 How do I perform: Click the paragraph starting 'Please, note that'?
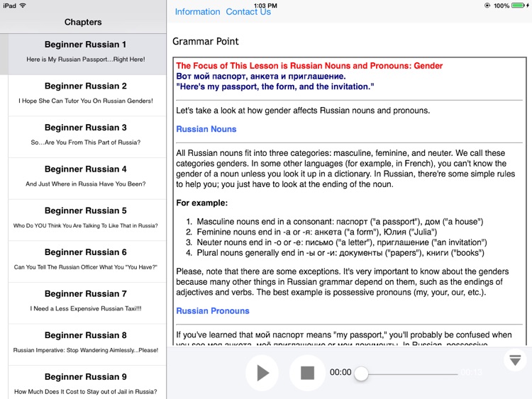pyautogui.click(x=343, y=281)
